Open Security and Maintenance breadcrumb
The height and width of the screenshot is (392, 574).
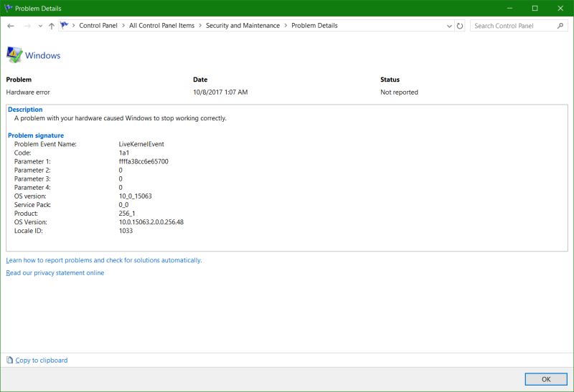(243, 26)
